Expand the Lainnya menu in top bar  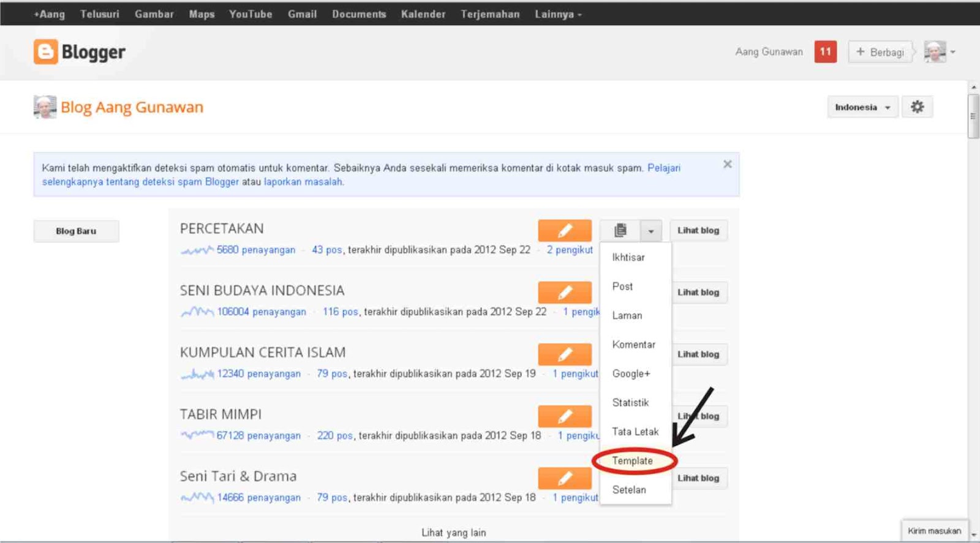coord(558,14)
